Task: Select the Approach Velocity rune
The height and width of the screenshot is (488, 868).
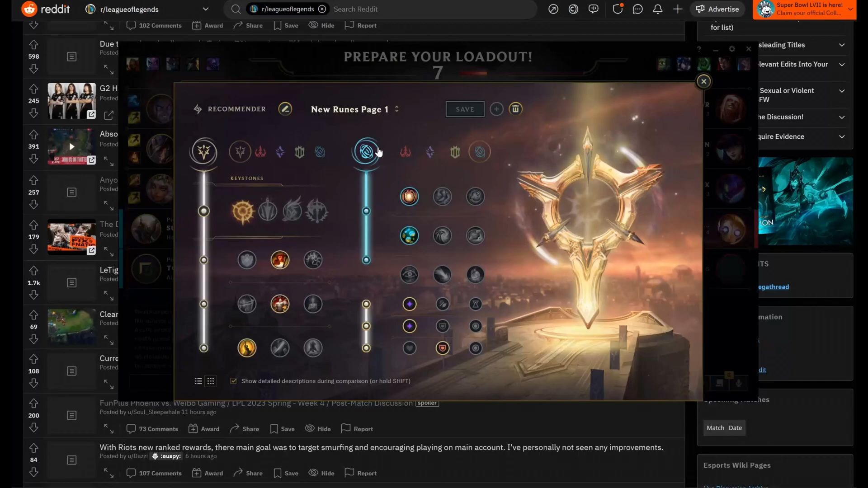Action: [x=443, y=274]
